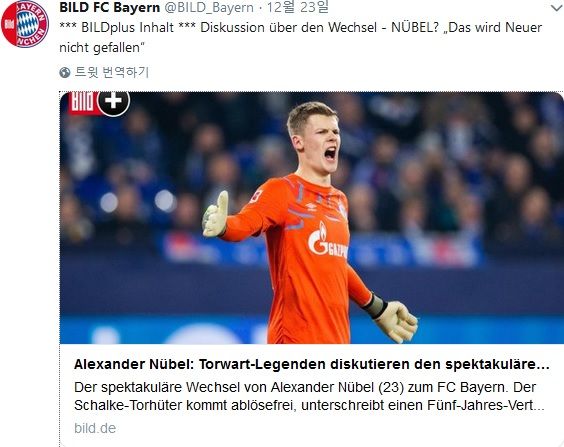This screenshot has width=564, height=447.
Task: Visit the @BILD_Bayern handle
Action: click(209, 7)
